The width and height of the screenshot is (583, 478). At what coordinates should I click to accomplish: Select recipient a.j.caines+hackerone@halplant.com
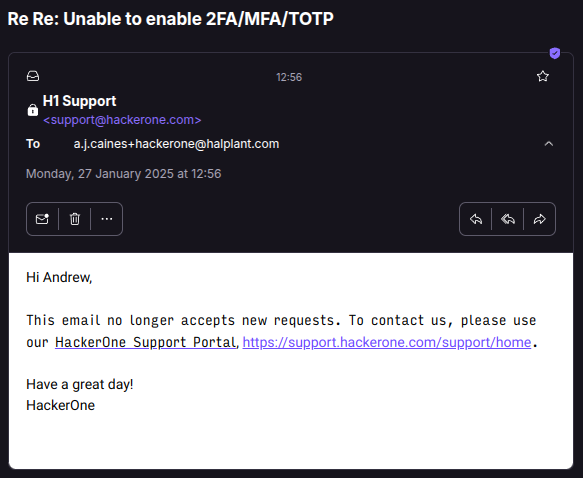coord(176,144)
